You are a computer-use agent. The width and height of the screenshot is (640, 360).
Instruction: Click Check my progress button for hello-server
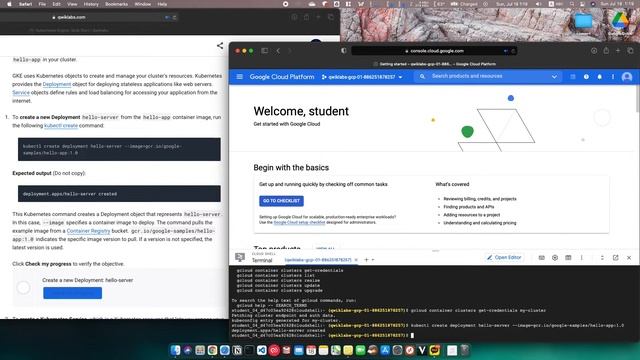point(73,293)
